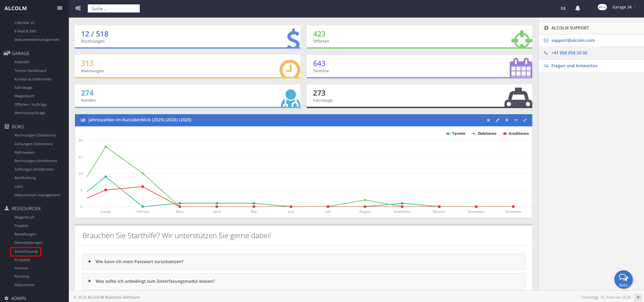Image resolution: width=644 pixels, height=302 pixels.
Task: Toggle the Kreditoren series in chart legend
Action: click(x=516, y=134)
